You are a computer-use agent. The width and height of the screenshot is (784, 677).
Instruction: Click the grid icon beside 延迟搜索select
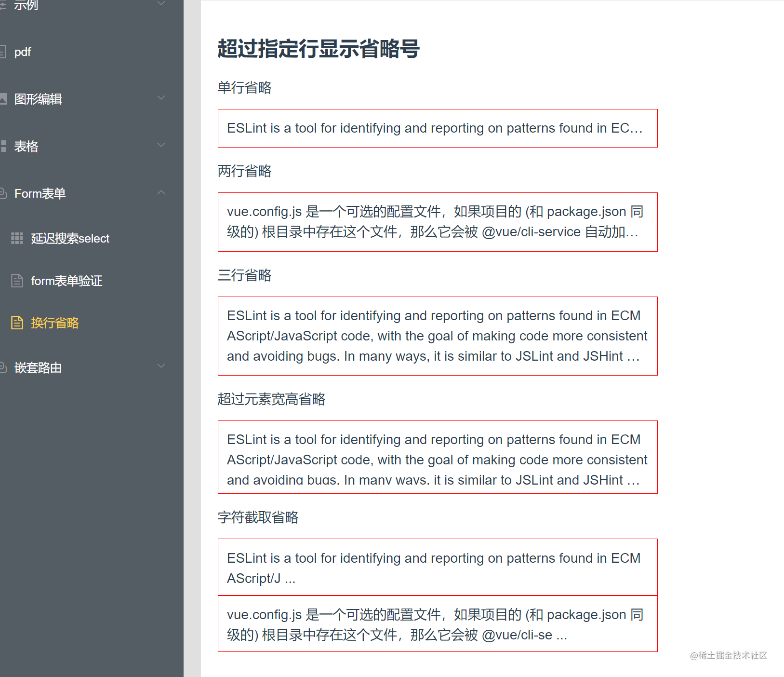pos(17,238)
